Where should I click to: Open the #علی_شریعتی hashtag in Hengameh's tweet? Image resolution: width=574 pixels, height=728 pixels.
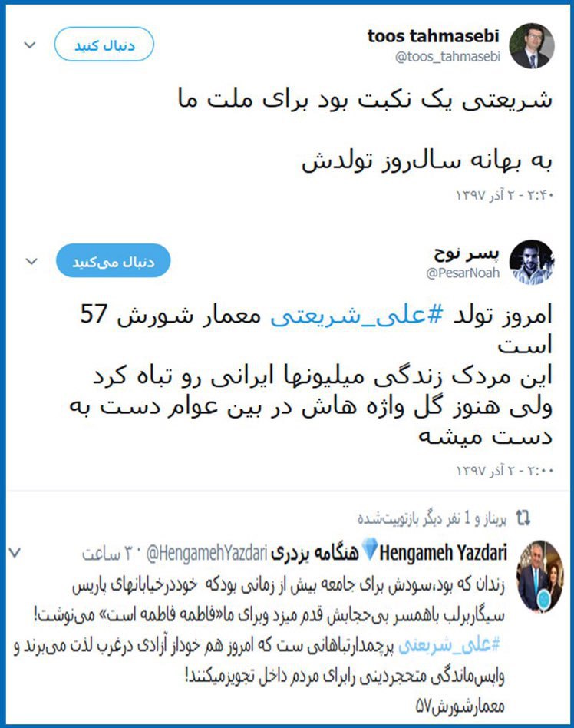[450, 645]
